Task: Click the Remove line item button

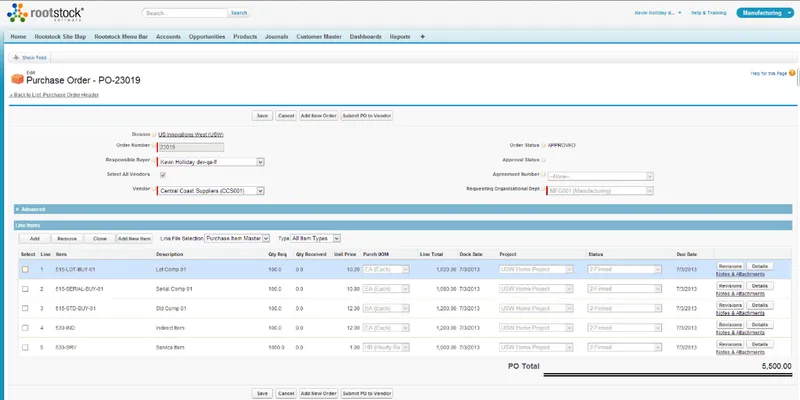Action: pos(67,238)
